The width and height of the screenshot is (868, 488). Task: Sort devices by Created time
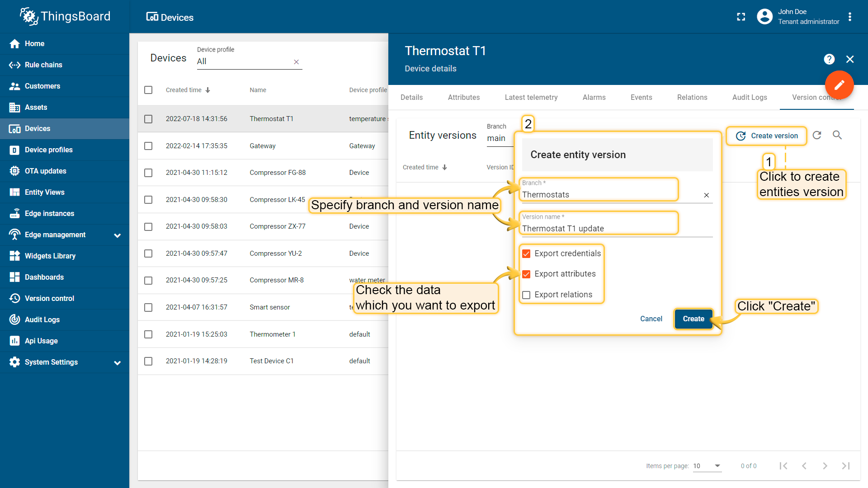pyautogui.click(x=188, y=90)
